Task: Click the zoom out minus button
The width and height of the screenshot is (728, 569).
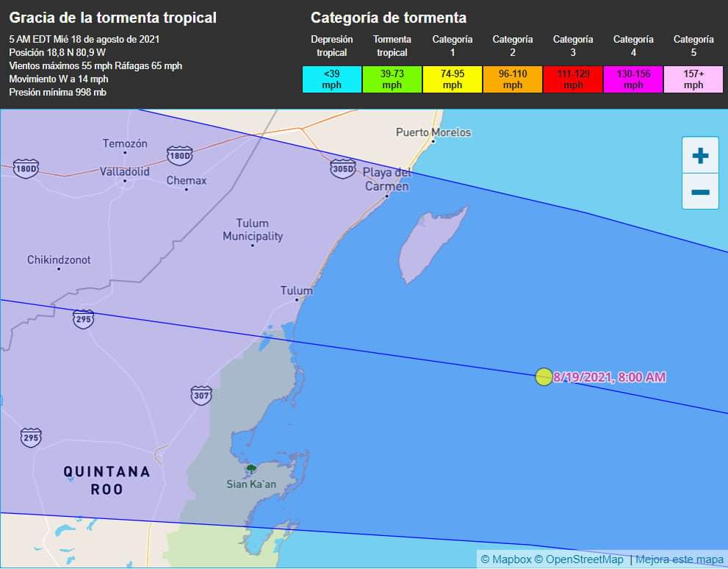Action: tap(700, 192)
